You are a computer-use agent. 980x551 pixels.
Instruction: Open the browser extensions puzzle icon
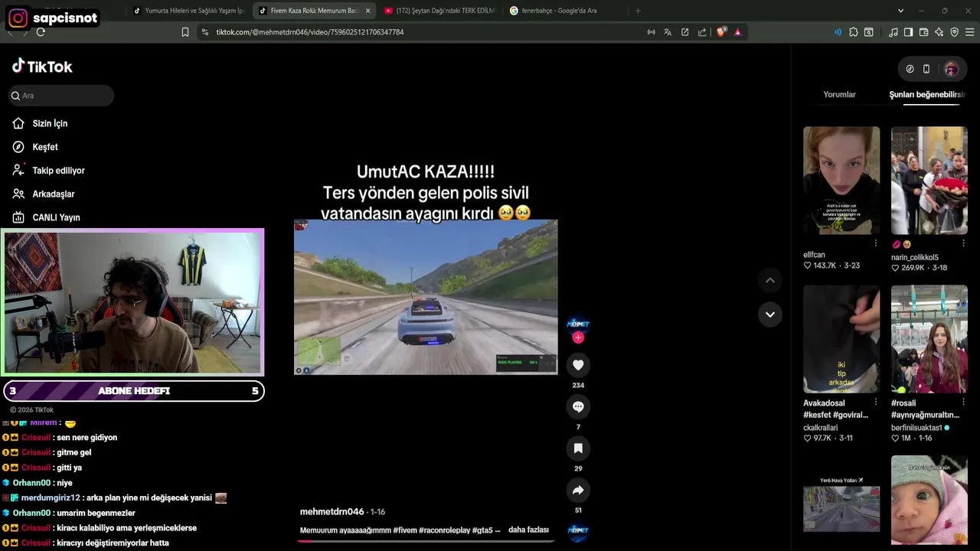pyautogui.click(x=854, y=32)
